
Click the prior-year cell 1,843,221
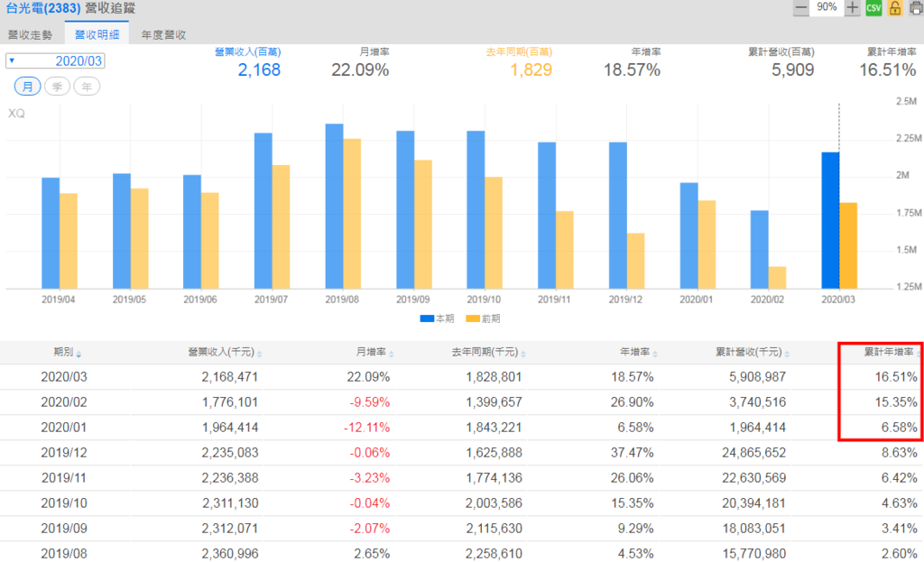click(494, 428)
